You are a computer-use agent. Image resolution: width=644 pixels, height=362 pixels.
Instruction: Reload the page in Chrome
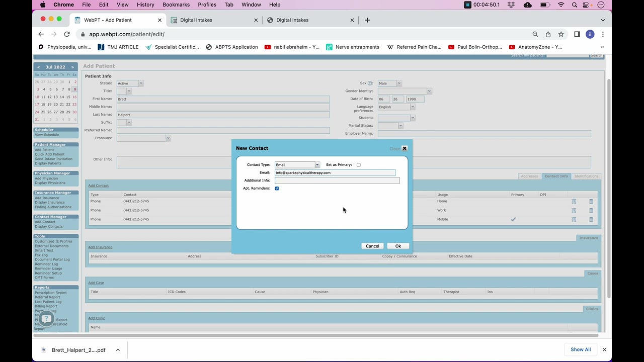(67, 34)
